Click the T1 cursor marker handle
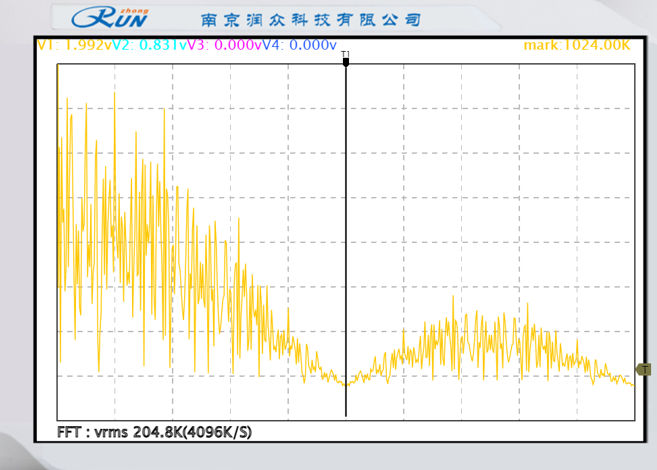This screenshot has width=657, height=470. 346,60
